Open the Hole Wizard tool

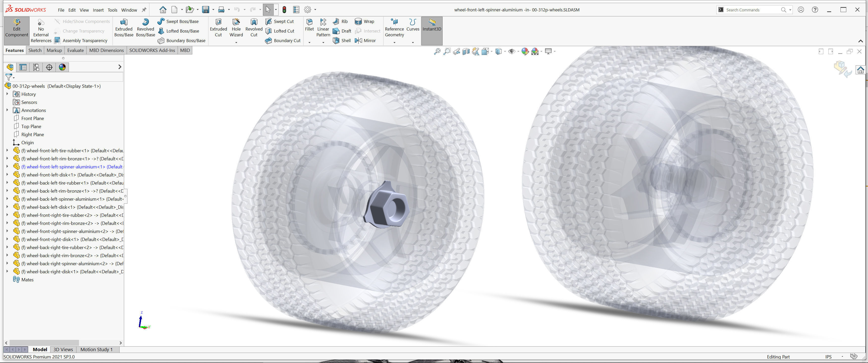(x=236, y=28)
